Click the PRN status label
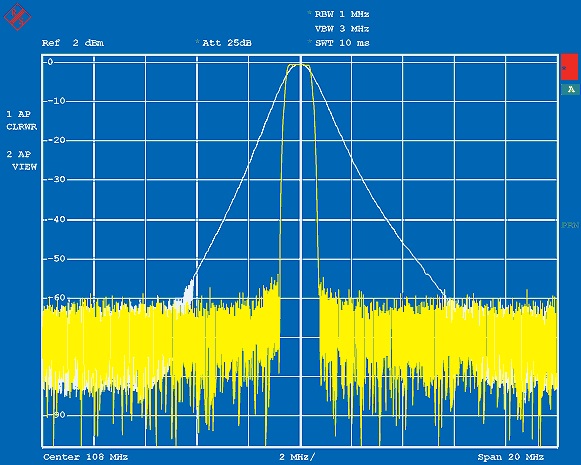The image size is (581, 465). coord(570,225)
